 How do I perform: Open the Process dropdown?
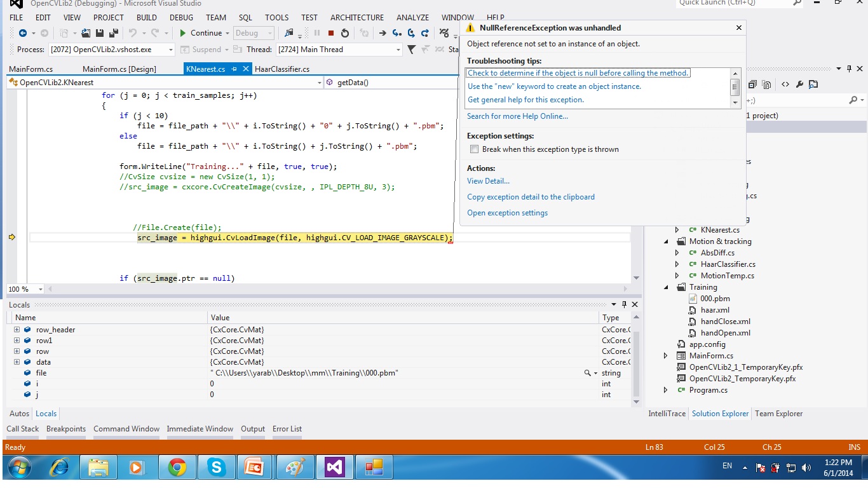(170, 50)
